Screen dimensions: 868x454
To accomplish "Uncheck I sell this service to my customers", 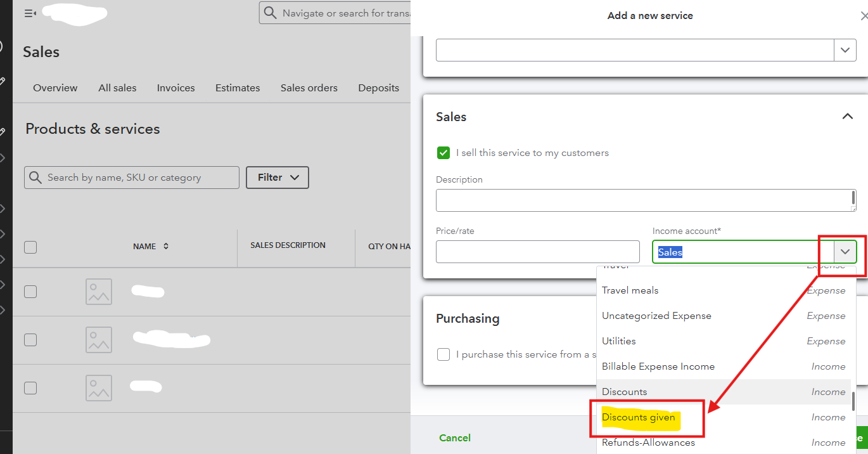I will coord(444,153).
